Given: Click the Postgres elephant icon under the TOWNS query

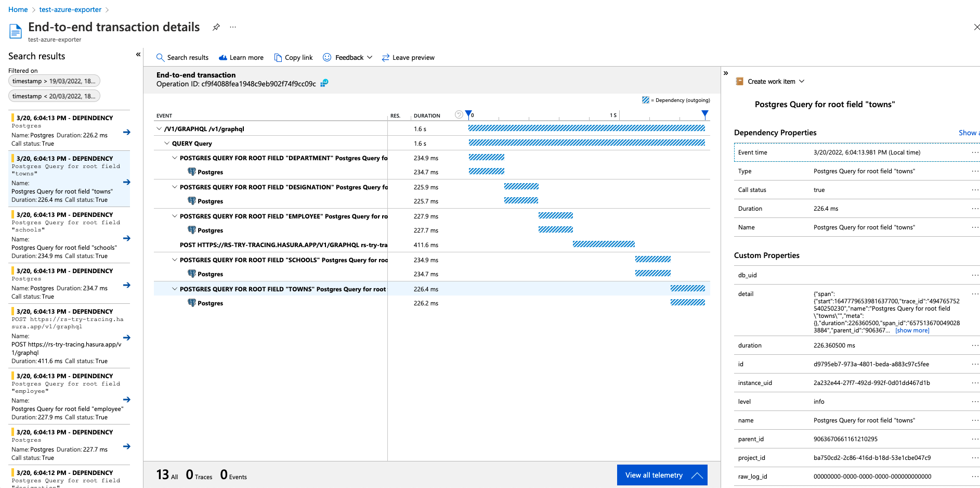Looking at the screenshot, I should point(192,302).
